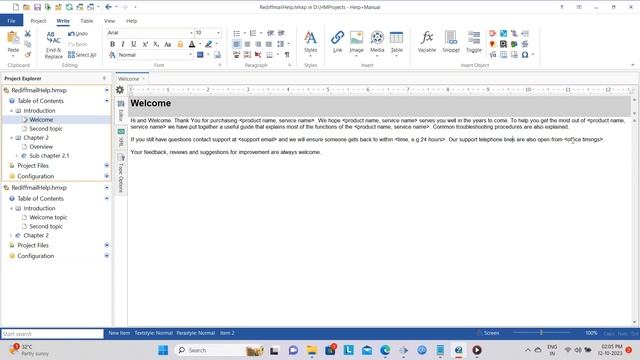
Task: Click the Aa change case icon
Action: [167, 44]
